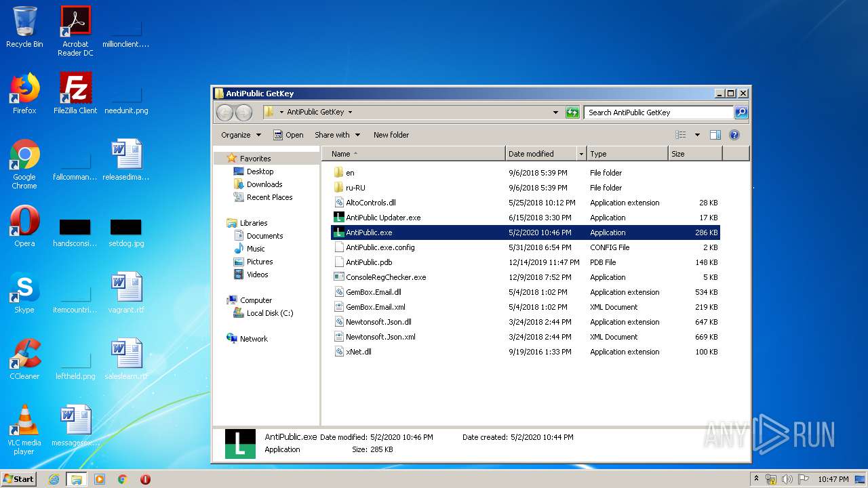This screenshot has height=488, width=868.
Task: Show hidden tray icons arrow
Action: [x=756, y=479]
